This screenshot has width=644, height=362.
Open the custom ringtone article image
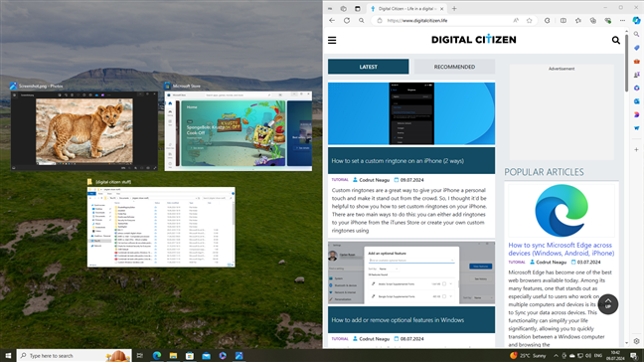(411, 113)
